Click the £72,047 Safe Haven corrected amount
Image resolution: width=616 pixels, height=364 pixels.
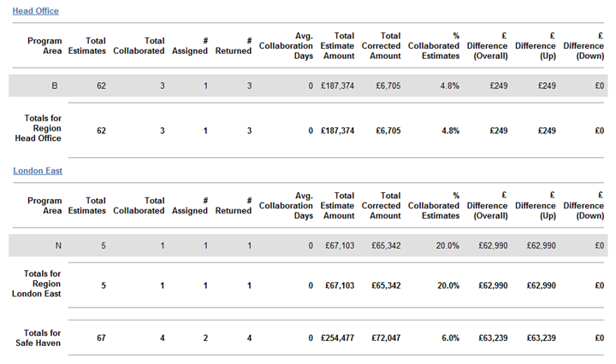382,338
